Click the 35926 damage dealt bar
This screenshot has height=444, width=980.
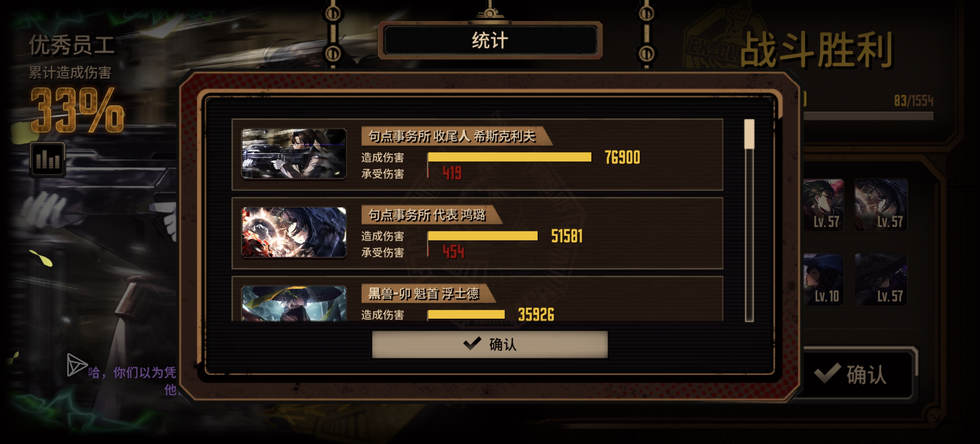(466, 314)
